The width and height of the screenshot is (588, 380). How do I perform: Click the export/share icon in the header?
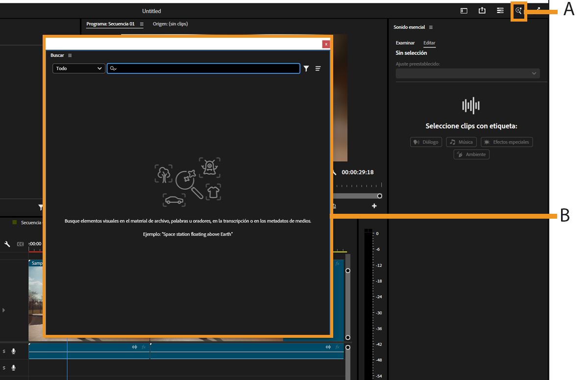coord(482,11)
